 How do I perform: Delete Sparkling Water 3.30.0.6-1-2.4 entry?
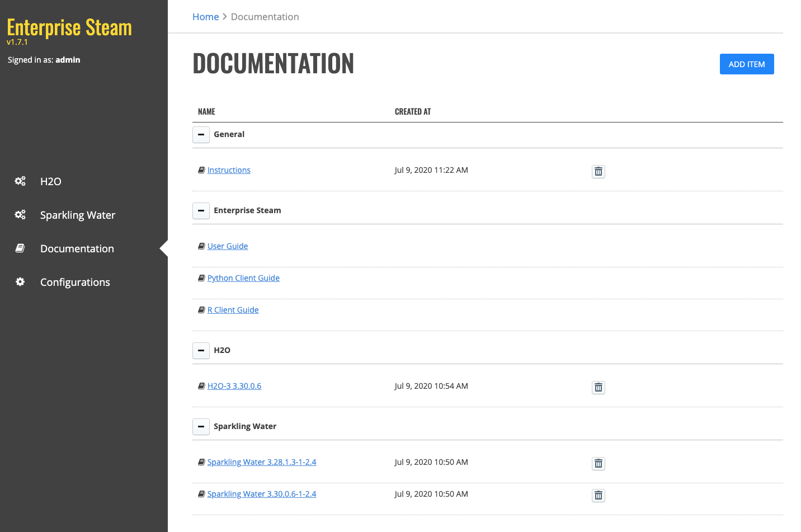(x=599, y=496)
